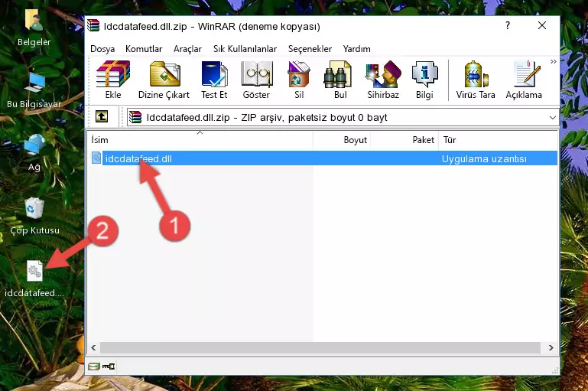Open the Araçlar menu
The width and height of the screenshot is (588, 391).
point(187,49)
